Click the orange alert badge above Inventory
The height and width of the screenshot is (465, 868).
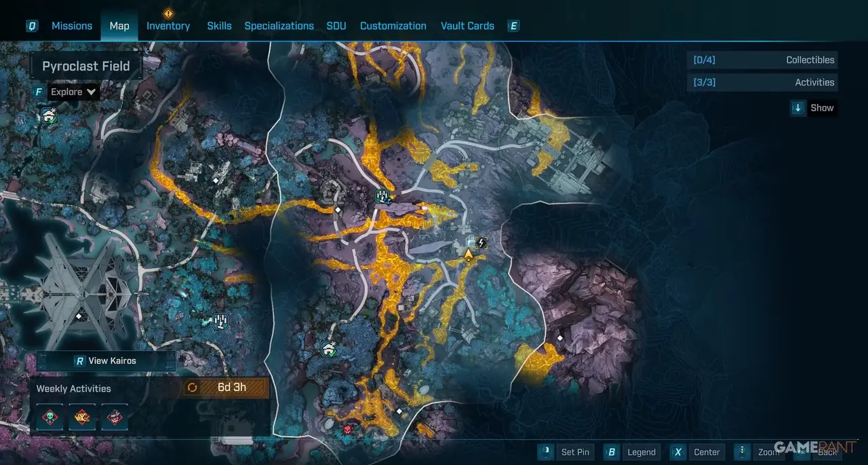(x=168, y=13)
